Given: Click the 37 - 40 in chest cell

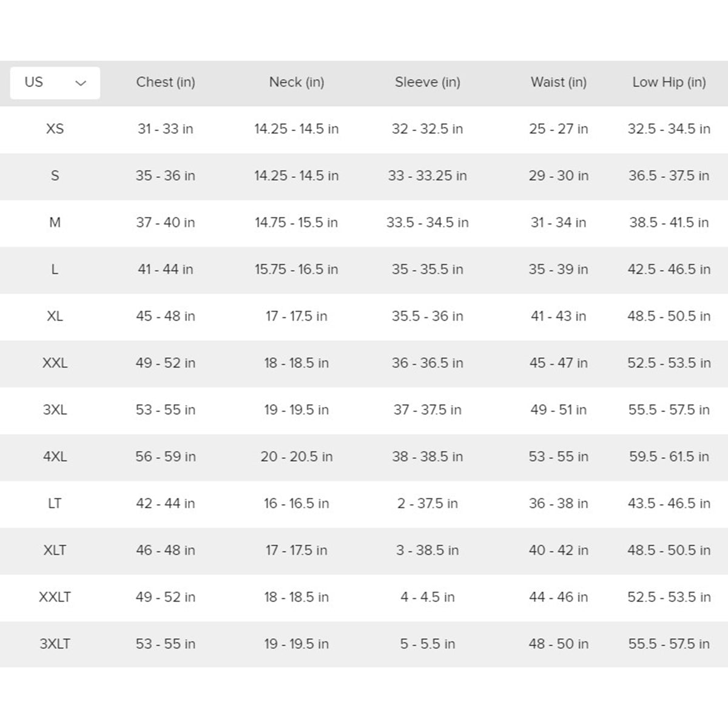Looking at the screenshot, I should click(x=166, y=223).
